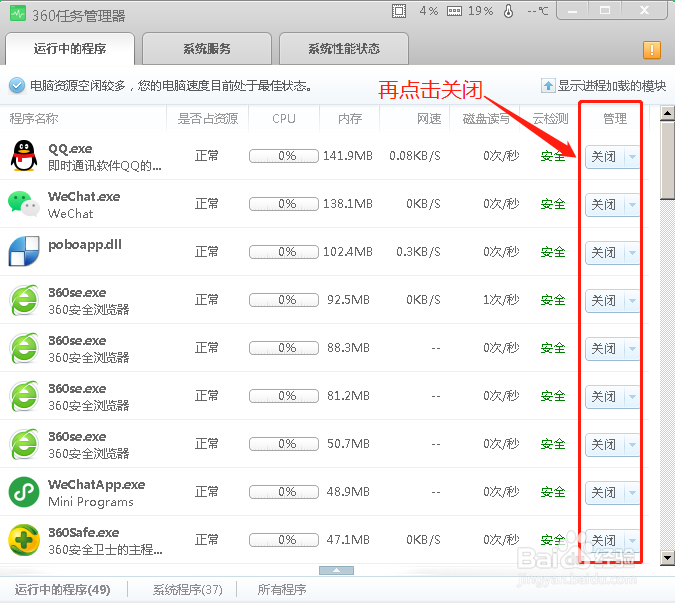Select the 所有程序 bottom filter
The height and width of the screenshot is (603, 675).
tap(282, 589)
